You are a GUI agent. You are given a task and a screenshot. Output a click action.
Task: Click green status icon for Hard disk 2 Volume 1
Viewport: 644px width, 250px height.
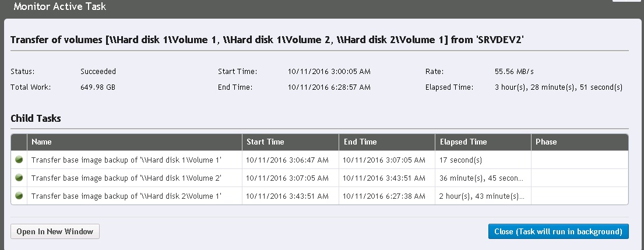(x=19, y=196)
